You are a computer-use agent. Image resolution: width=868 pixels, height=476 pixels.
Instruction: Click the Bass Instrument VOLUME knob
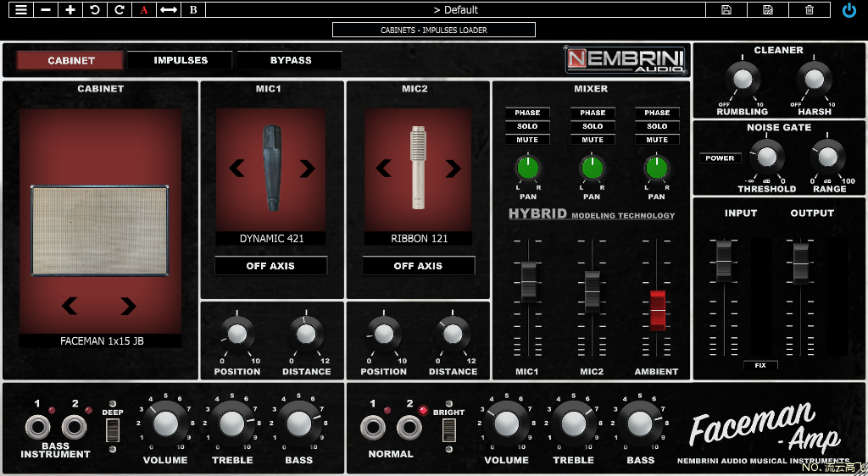(x=165, y=424)
